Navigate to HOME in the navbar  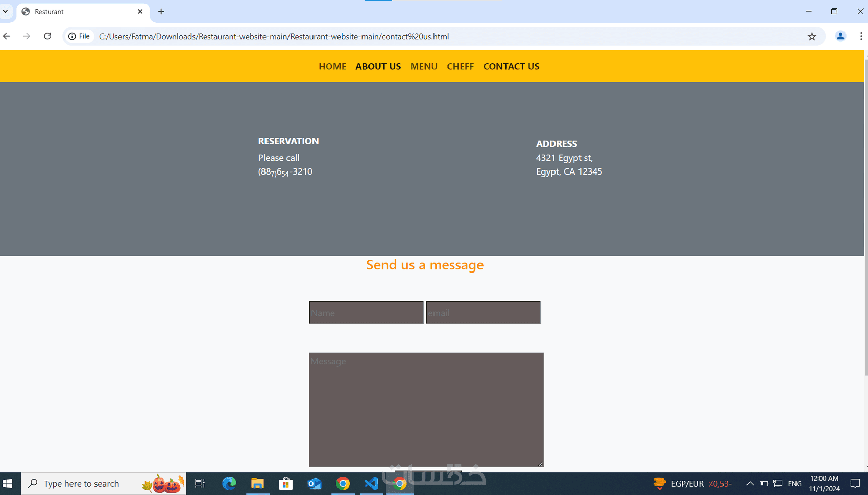pyautogui.click(x=332, y=66)
